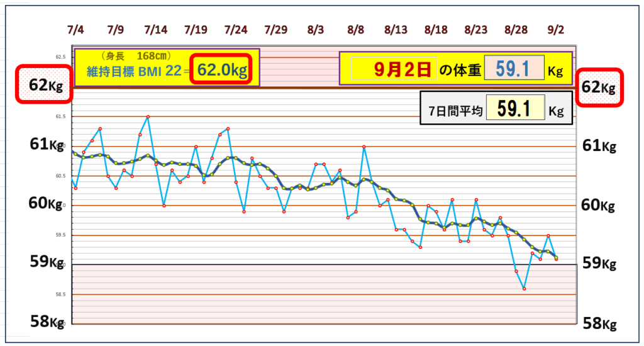644x346 pixels.
Task: Select the 8/18 date axis label
Action: tap(436, 30)
